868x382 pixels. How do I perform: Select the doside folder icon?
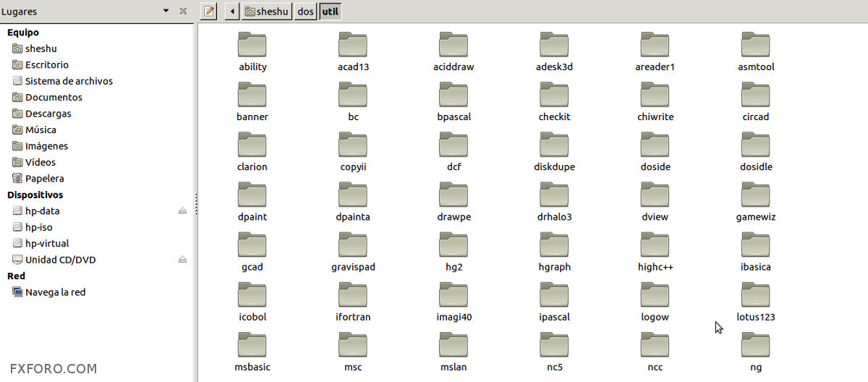click(655, 145)
